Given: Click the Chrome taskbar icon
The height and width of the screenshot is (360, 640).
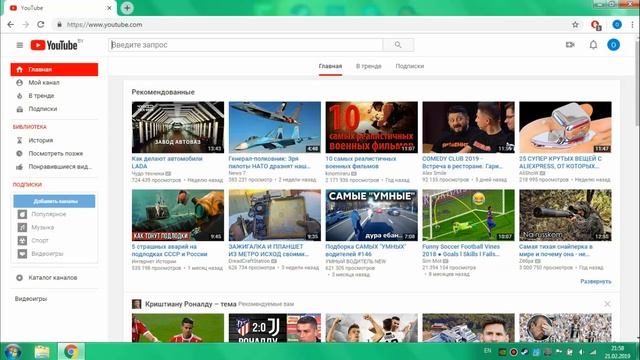Looking at the screenshot, I should [x=71, y=351].
